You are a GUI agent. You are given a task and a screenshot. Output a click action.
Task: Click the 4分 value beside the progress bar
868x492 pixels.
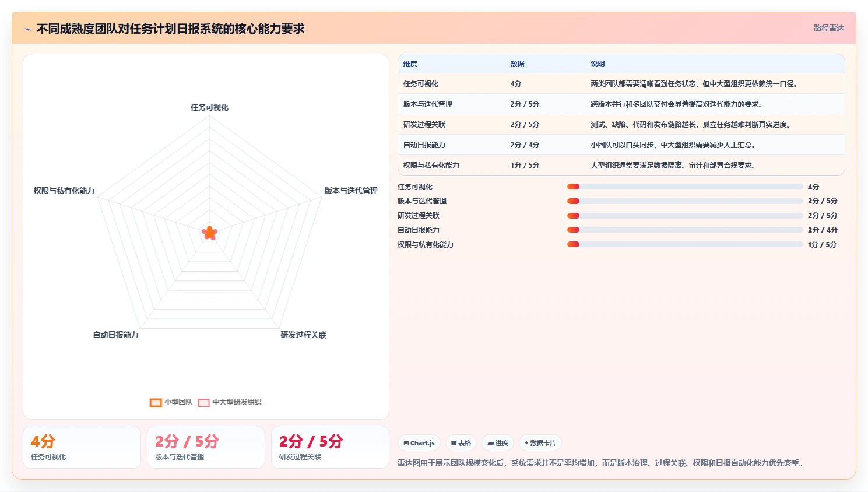tap(814, 187)
